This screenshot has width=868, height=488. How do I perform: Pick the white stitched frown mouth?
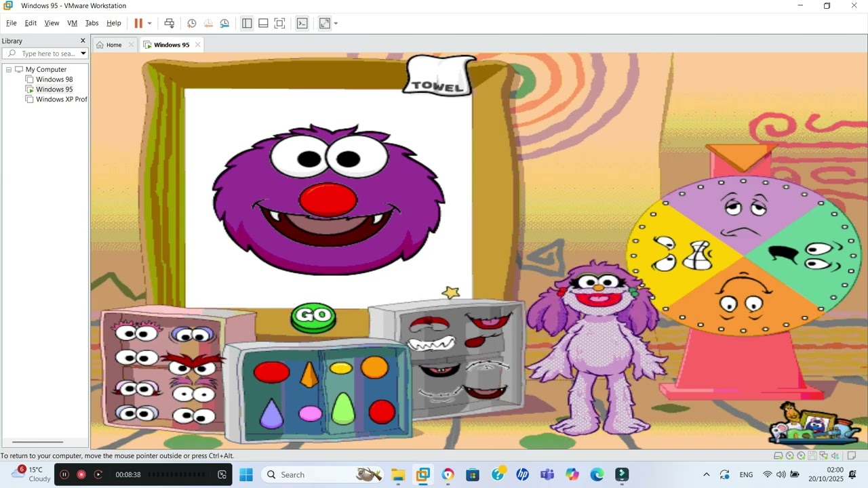pos(487,366)
